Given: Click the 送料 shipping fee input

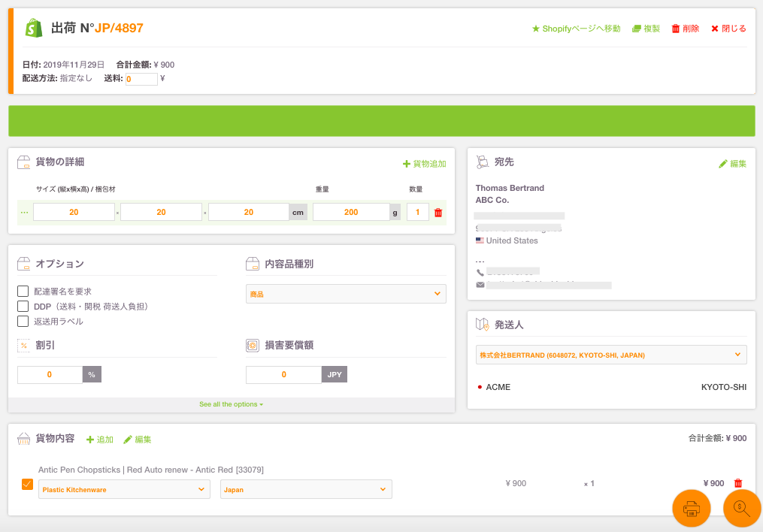Looking at the screenshot, I should (x=141, y=79).
